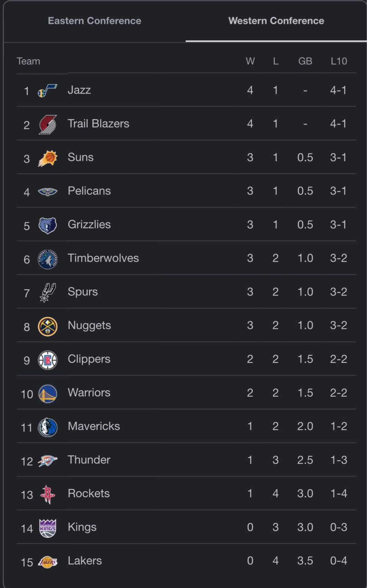Select the Suns logo

pos(47,158)
